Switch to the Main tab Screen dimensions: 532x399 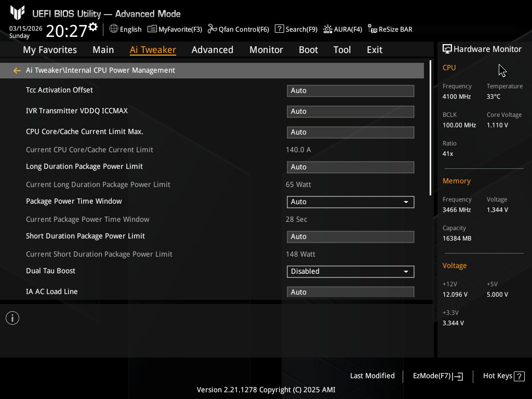[x=103, y=50]
